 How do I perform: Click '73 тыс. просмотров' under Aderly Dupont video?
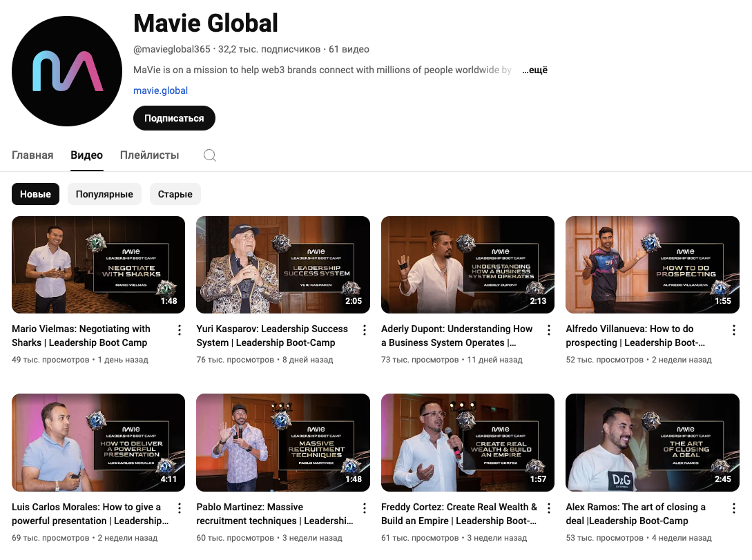pyautogui.click(x=420, y=360)
